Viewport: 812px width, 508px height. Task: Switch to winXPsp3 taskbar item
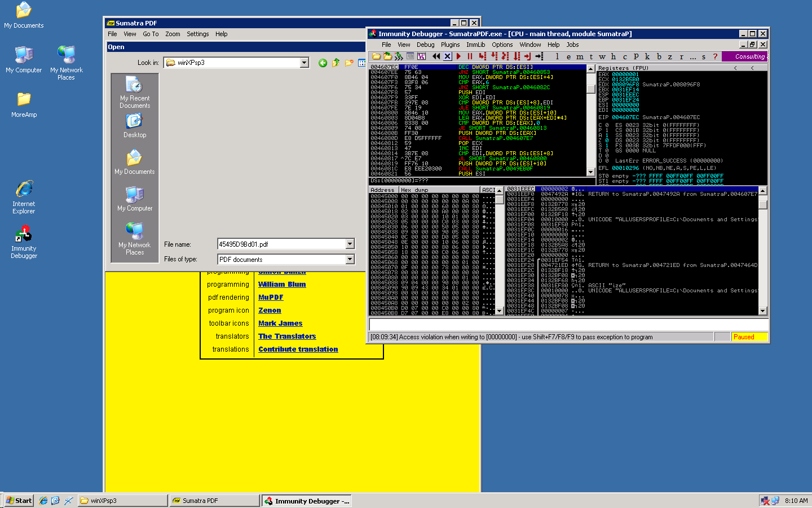122,501
